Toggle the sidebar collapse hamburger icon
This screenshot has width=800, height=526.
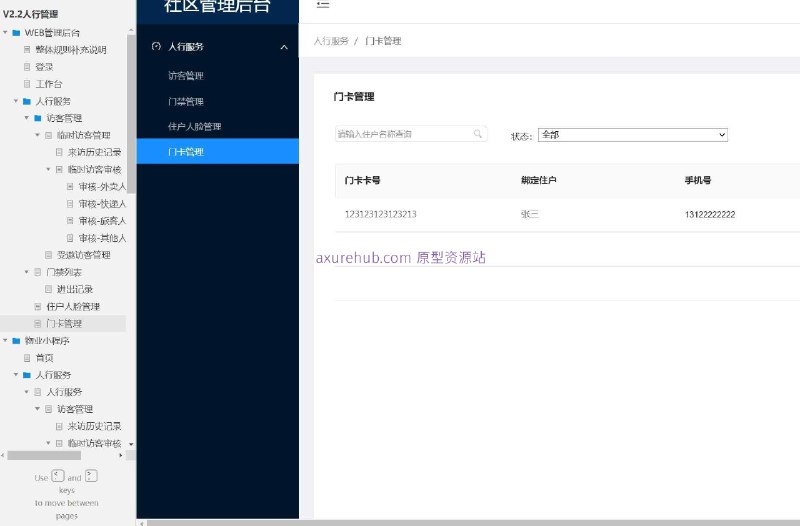pos(323,4)
